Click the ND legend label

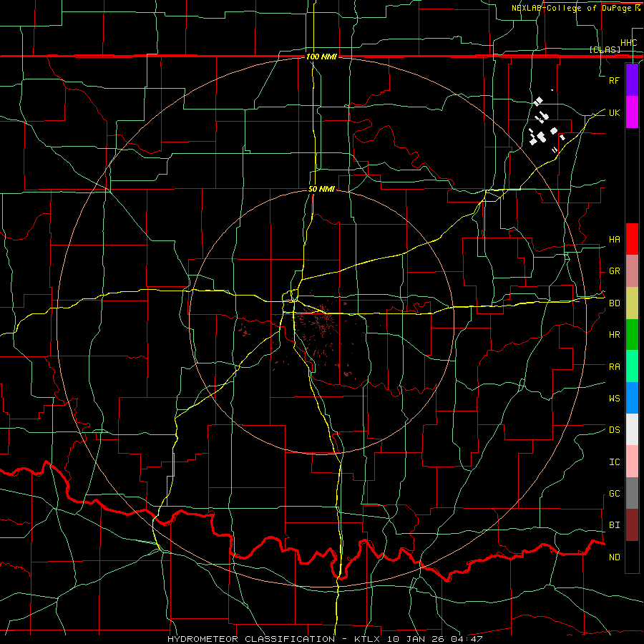614,557
